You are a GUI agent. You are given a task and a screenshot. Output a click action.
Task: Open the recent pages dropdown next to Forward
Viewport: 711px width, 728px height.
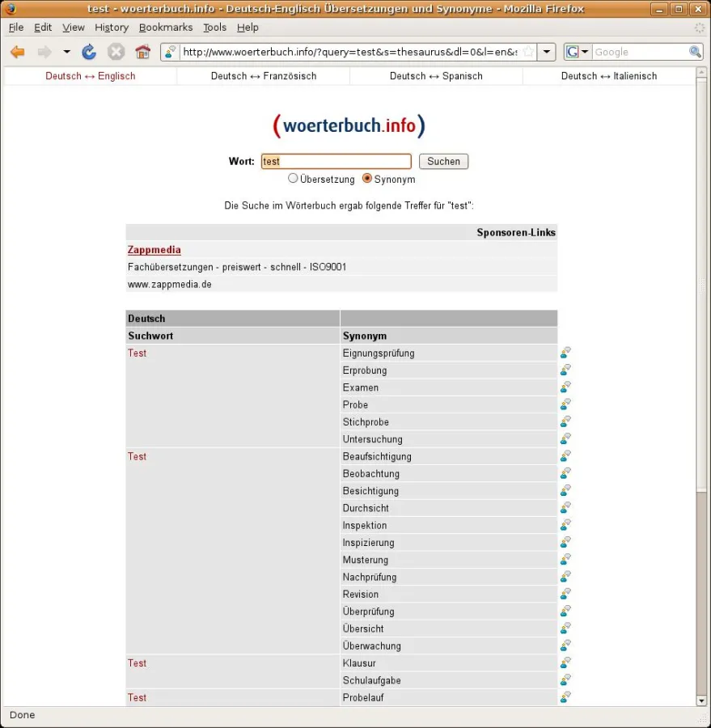point(68,51)
